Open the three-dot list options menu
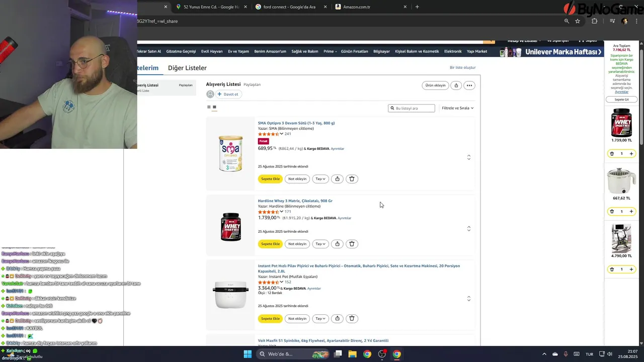 (x=469, y=85)
